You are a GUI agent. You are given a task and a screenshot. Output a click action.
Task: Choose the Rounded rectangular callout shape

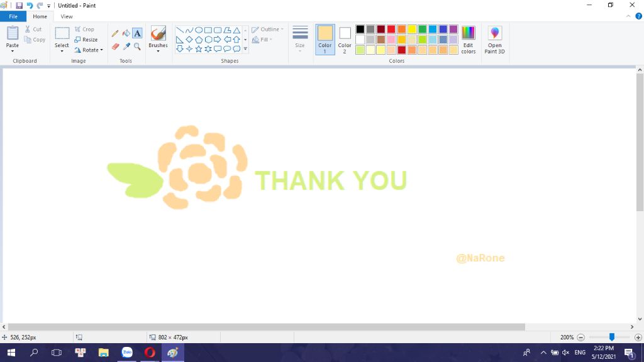point(218,49)
